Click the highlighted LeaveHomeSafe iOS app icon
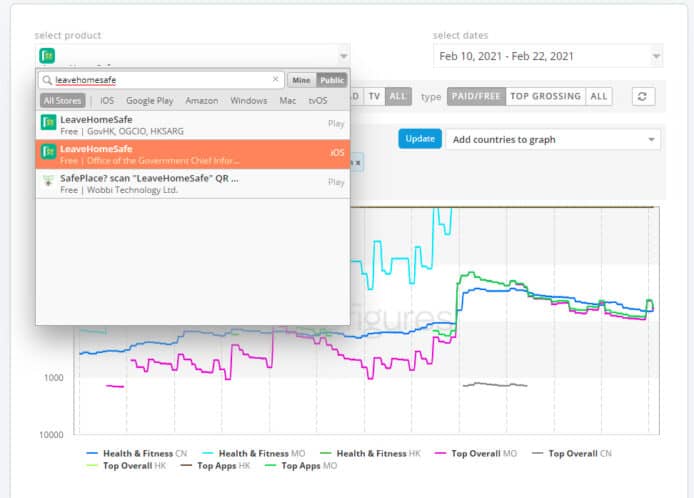This screenshot has width=694, height=498. (x=48, y=152)
